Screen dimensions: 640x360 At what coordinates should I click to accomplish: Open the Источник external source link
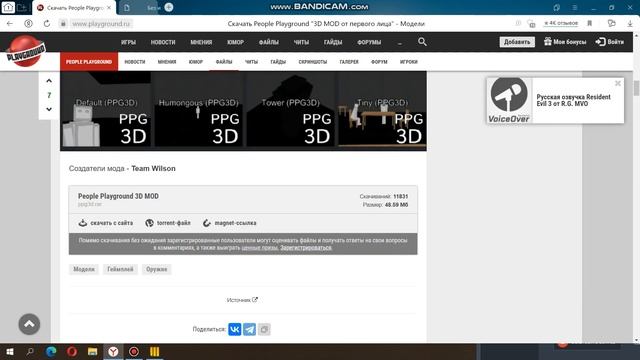pyautogui.click(x=242, y=300)
